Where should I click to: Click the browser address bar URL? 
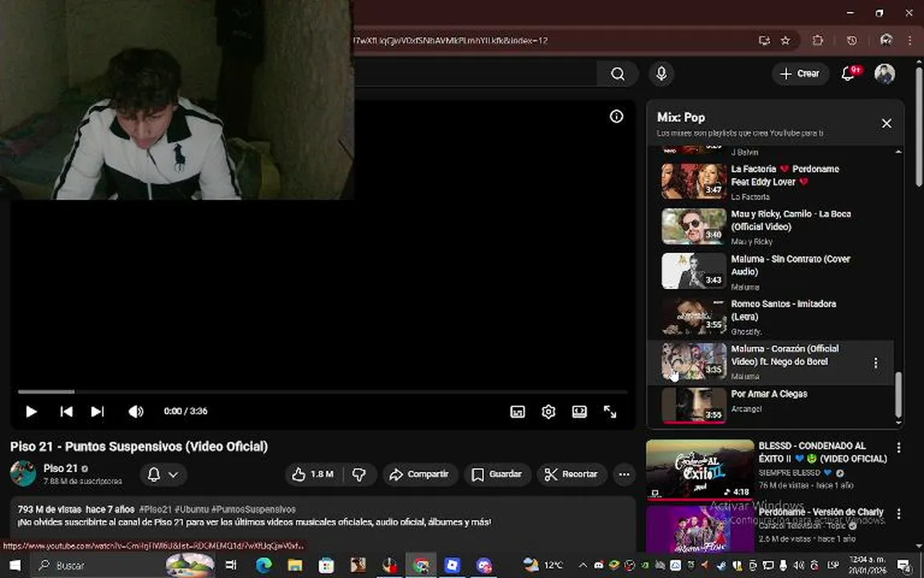pyautogui.click(x=451, y=41)
